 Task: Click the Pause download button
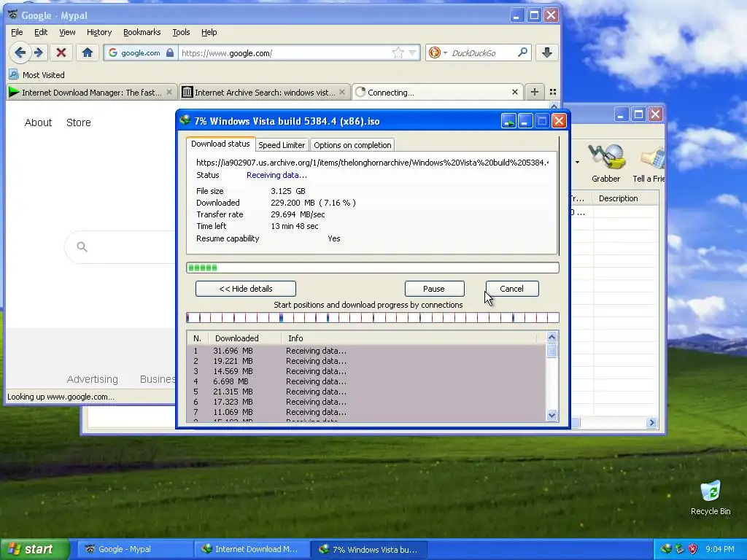coord(434,289)
